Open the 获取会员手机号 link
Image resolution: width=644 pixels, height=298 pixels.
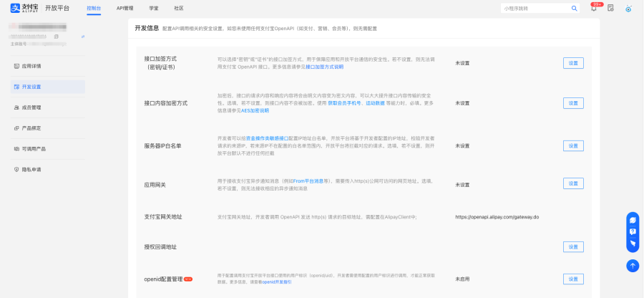pos(346,103)
